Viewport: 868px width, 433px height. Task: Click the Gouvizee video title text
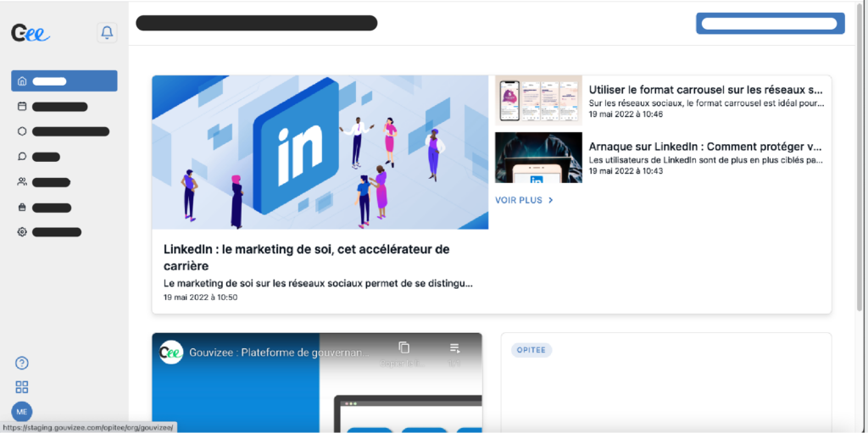coord(280,353)
